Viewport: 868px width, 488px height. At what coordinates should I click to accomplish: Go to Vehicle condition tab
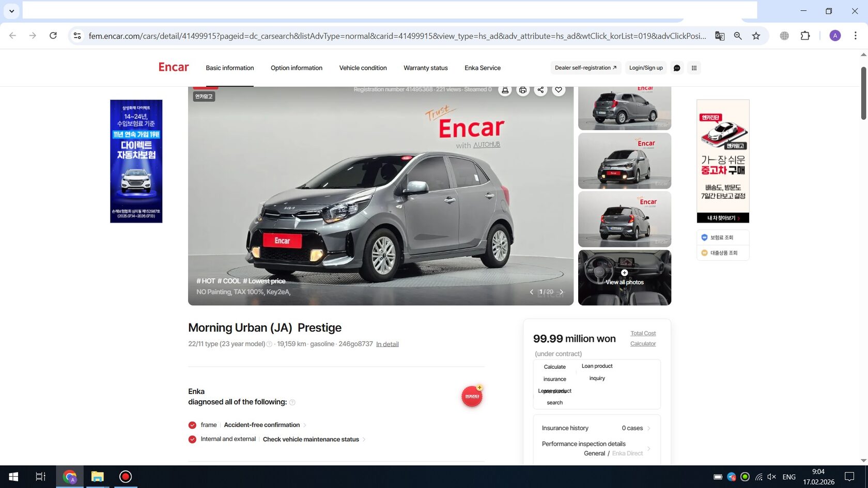(363, 68)
